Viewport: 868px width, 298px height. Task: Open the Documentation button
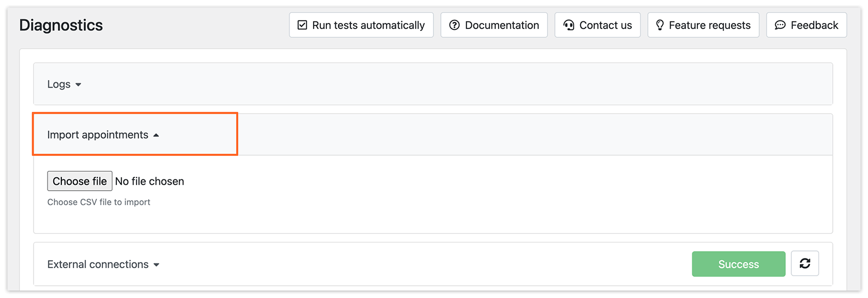[x=494, y=25]
